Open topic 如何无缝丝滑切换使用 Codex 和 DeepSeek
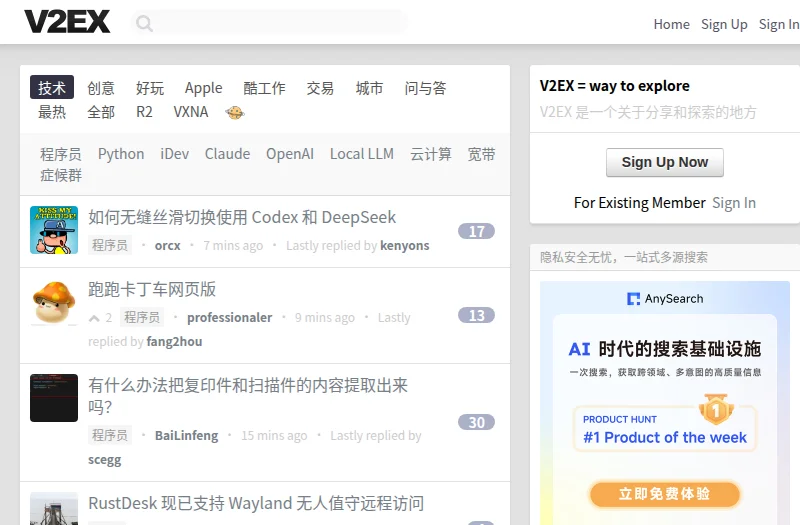 pyautogui.click(x=242, y=217)
